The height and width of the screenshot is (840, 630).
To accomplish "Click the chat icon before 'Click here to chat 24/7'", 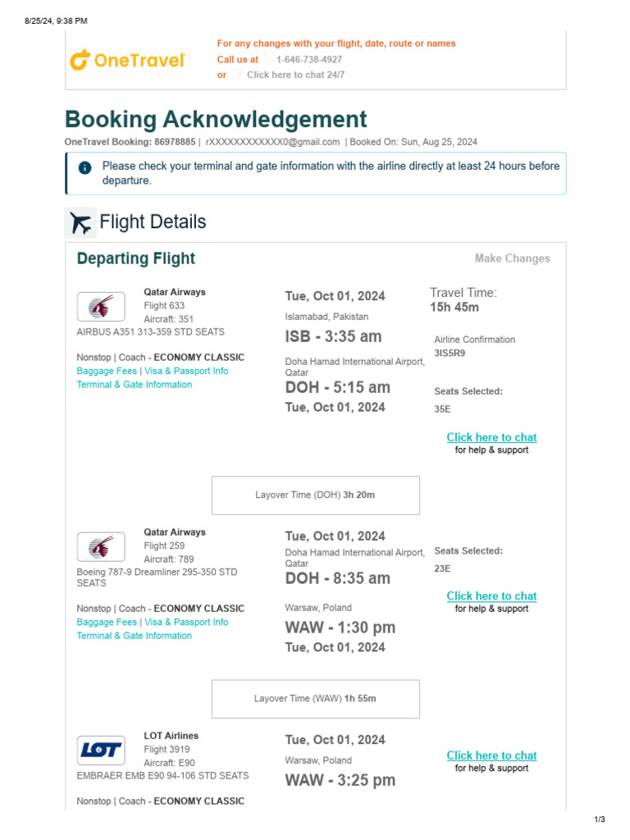I will click(236, 75).
